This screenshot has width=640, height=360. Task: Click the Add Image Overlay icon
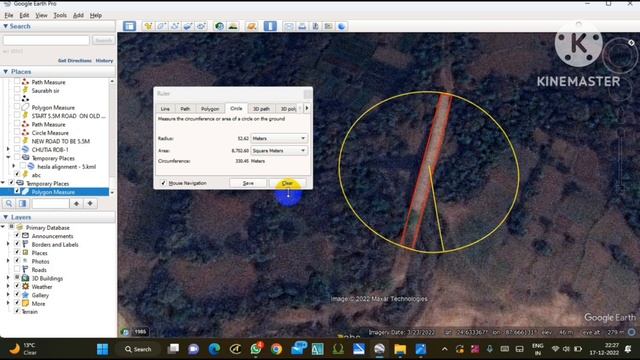[x=188, y=26]
